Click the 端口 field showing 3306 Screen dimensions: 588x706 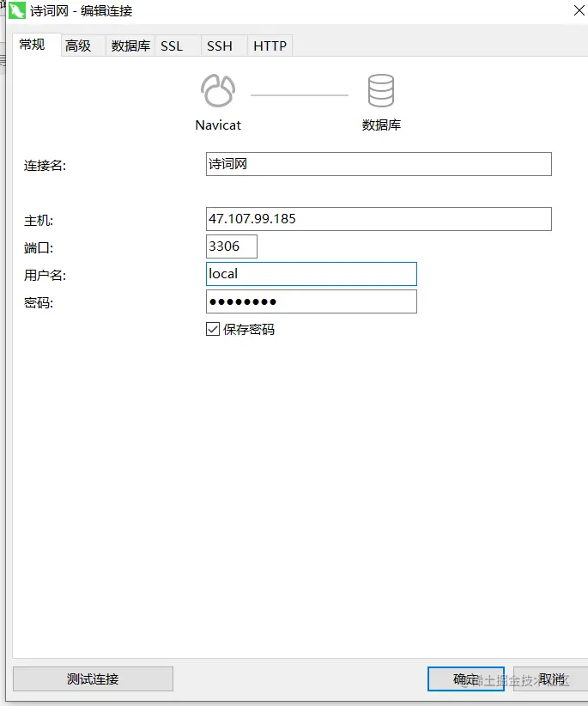(x=232, y=246)
